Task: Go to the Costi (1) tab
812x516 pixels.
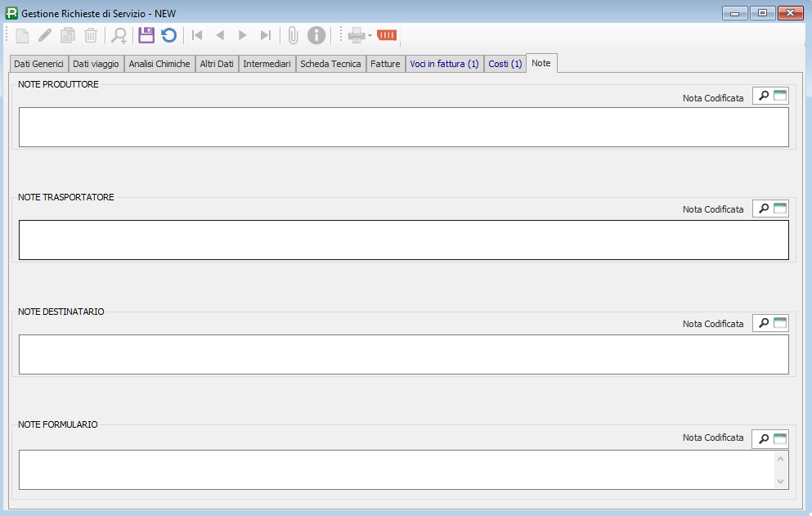Action: 505,64
